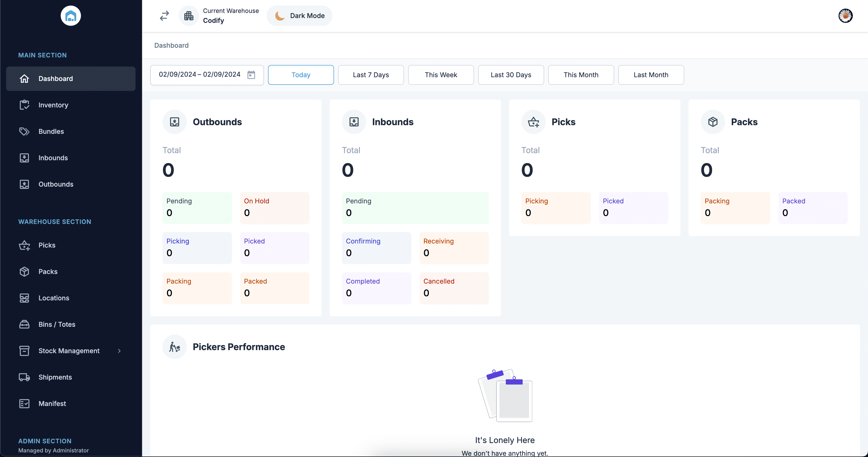
Task: Open the user avatar menu
Action: (x=845, y=16)
